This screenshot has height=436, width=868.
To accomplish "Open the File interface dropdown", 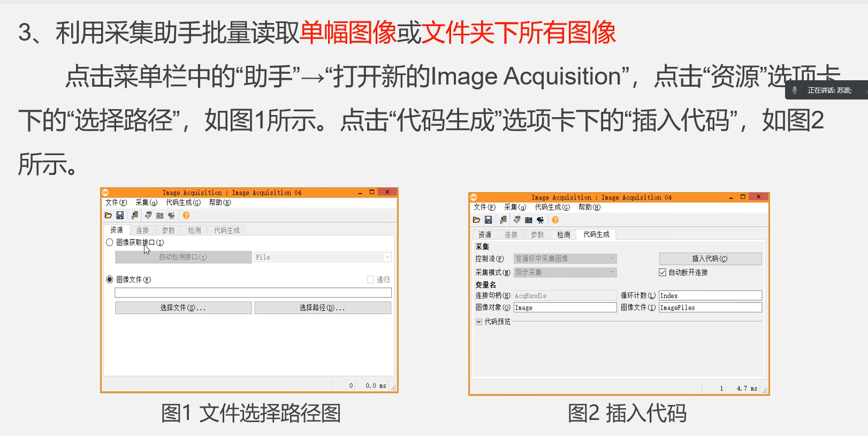I will pyautogui.click(x=387, y=257).
